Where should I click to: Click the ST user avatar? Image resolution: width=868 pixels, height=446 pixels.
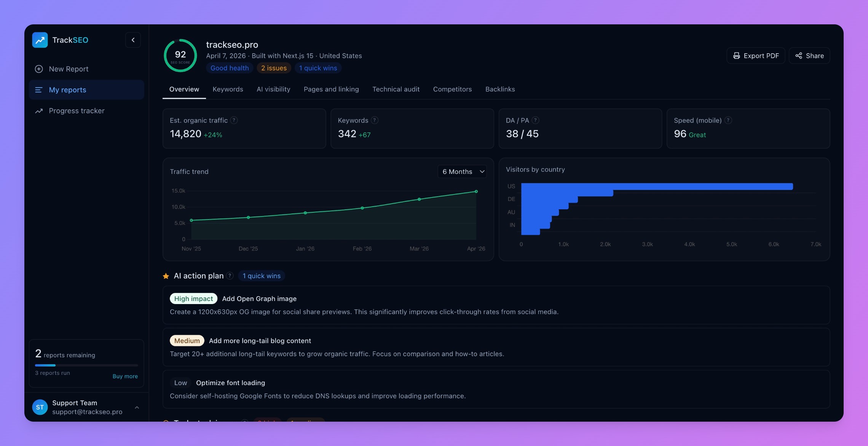40,407
